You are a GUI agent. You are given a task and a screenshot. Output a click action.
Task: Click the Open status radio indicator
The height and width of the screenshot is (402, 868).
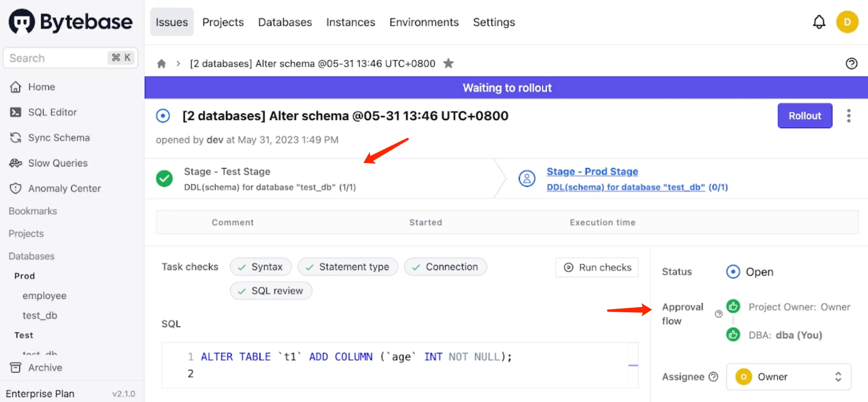(733, 272)
